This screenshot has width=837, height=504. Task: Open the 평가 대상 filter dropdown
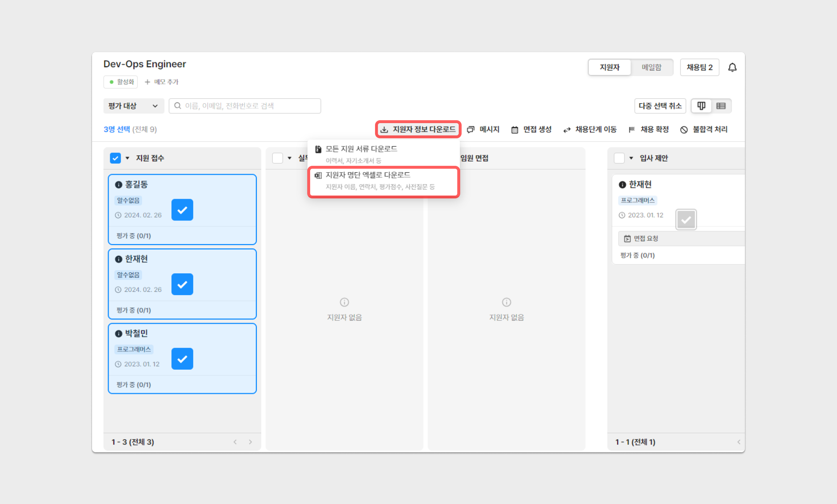pyautogui.click(x=133, y=106)
